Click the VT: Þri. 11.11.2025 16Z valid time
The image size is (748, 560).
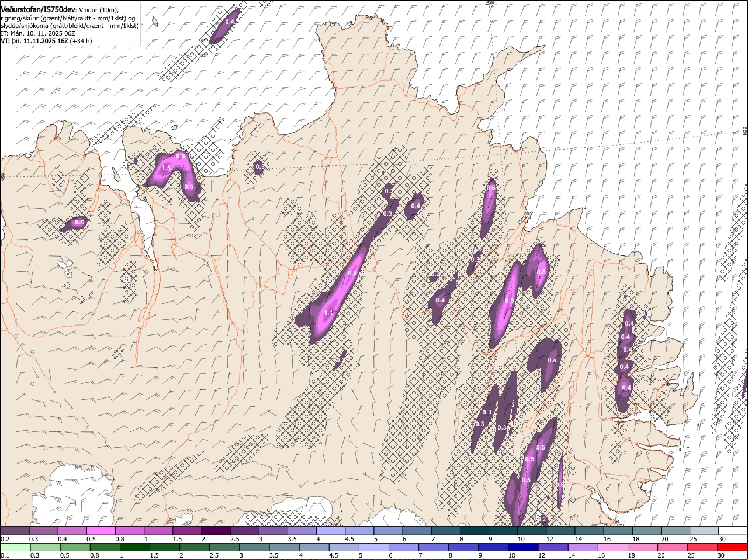(35, 42)
